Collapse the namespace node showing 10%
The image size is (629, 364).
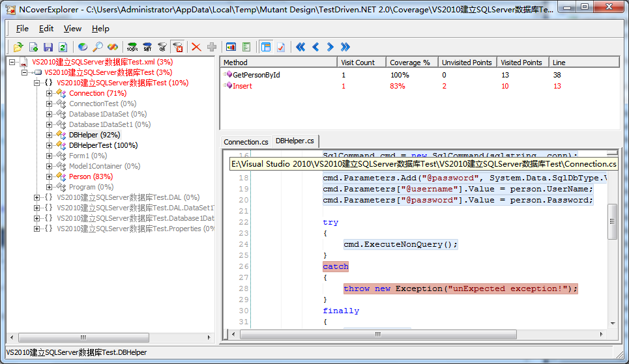(37, 83)
